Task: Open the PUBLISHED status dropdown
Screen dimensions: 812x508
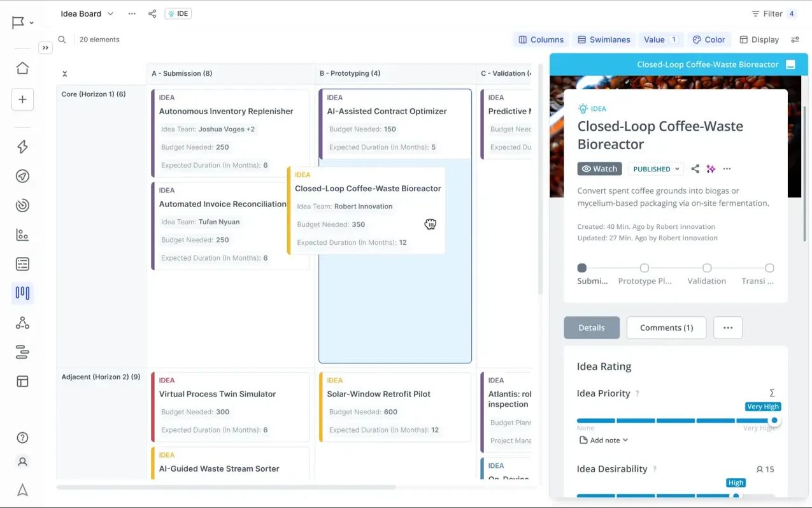Action: tap(655, 168)
